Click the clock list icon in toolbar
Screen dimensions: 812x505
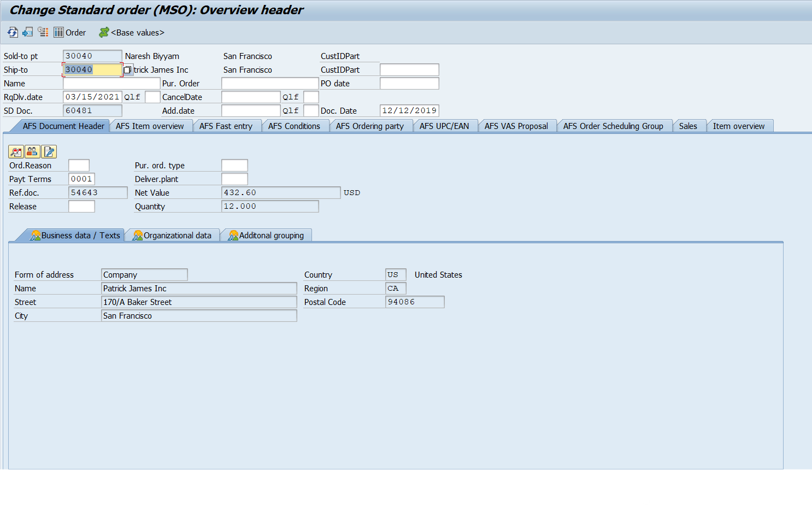[43, 33]
